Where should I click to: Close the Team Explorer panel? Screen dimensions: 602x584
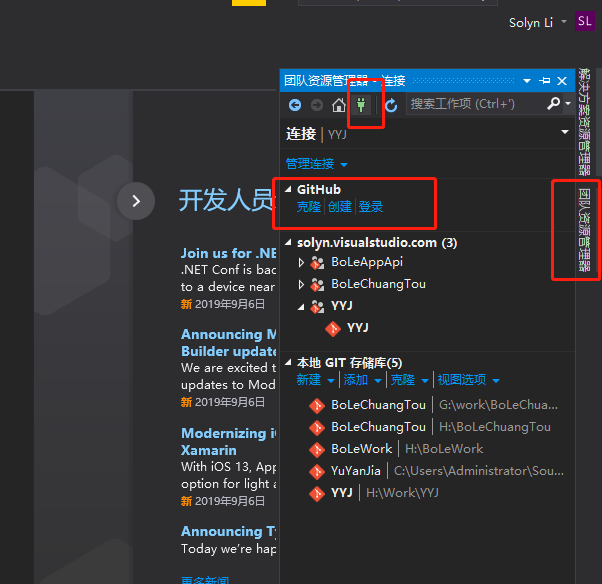(562, 81)
